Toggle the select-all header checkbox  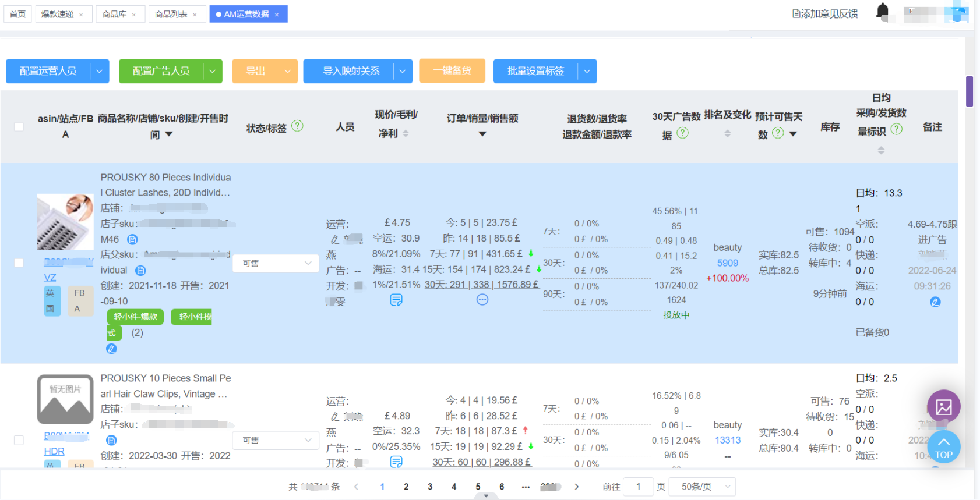click(x=19, y=126)
